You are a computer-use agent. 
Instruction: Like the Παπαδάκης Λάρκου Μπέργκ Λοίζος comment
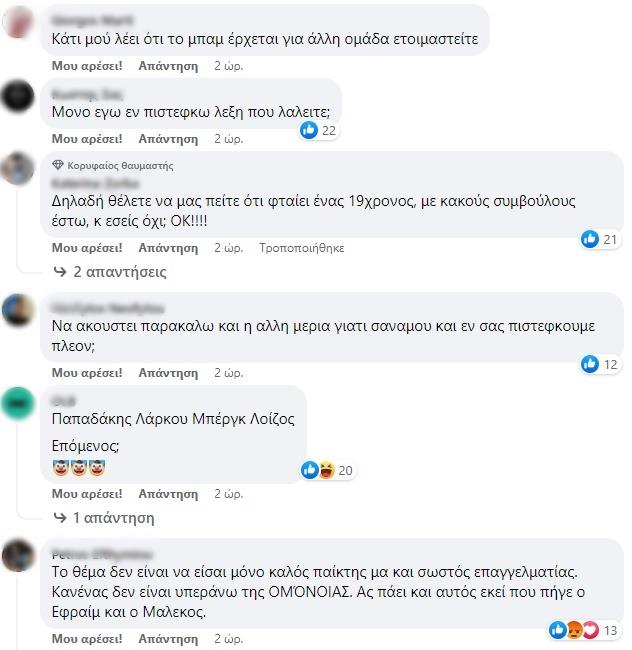(87, 494)
